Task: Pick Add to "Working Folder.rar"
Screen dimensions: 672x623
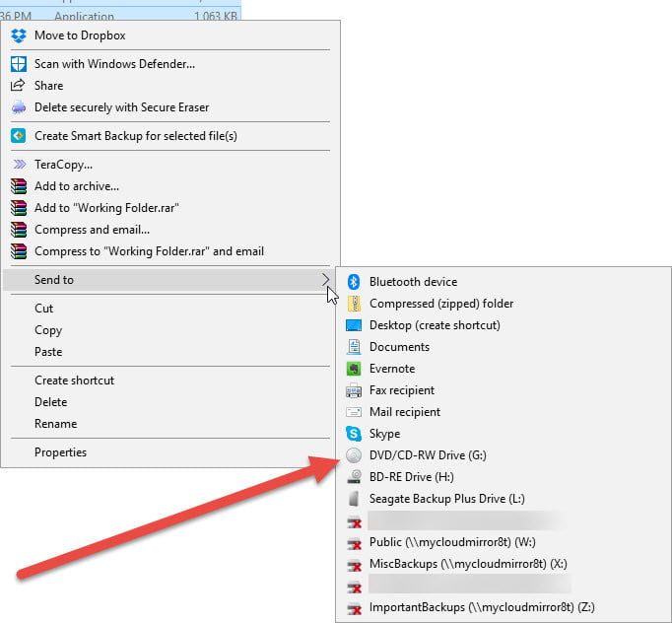Action: click(x=106, y=208)
